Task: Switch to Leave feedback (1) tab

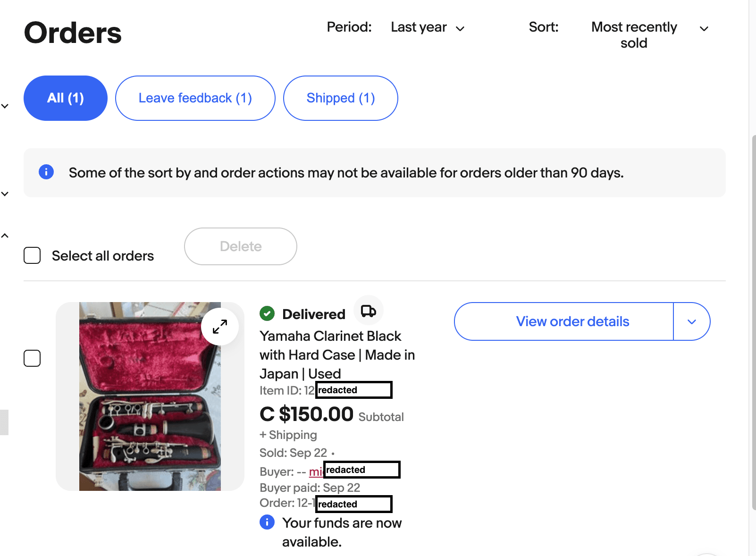Action: click(x=195, y=98)
